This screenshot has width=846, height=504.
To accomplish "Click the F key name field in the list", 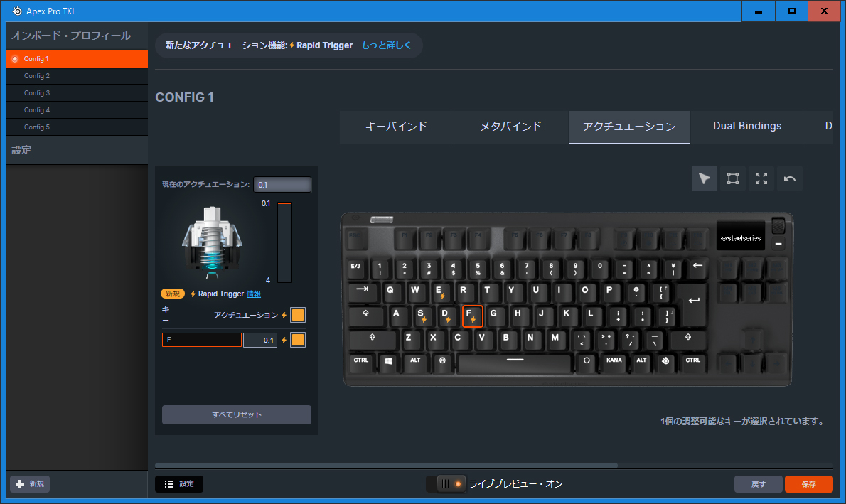I will [202, 340].
